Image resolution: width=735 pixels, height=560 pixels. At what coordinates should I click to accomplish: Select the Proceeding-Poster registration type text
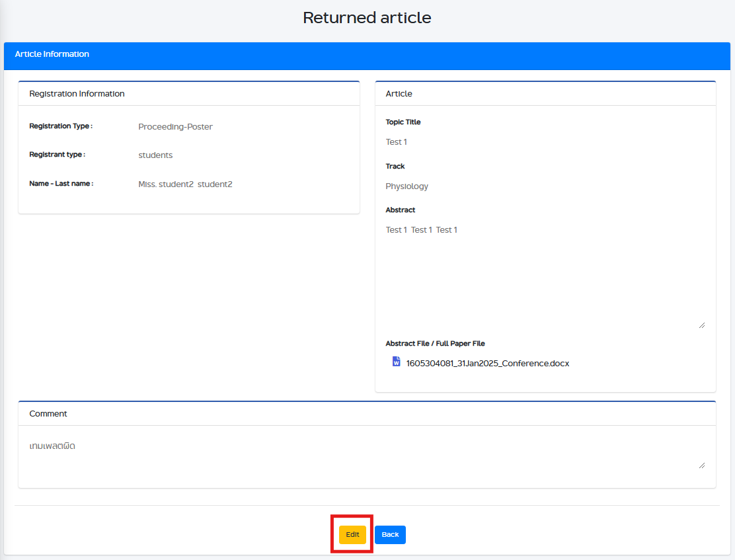[x=175, y=127]
